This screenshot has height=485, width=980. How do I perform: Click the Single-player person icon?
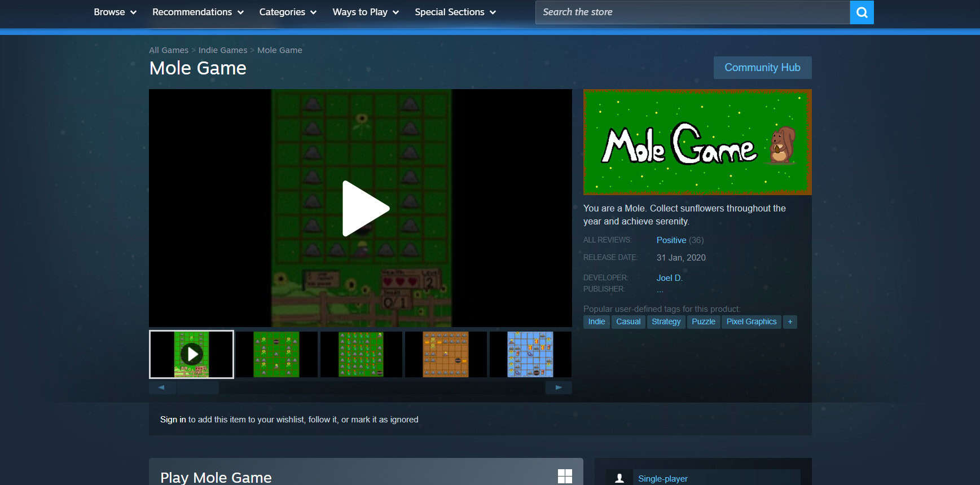[619, 478]
